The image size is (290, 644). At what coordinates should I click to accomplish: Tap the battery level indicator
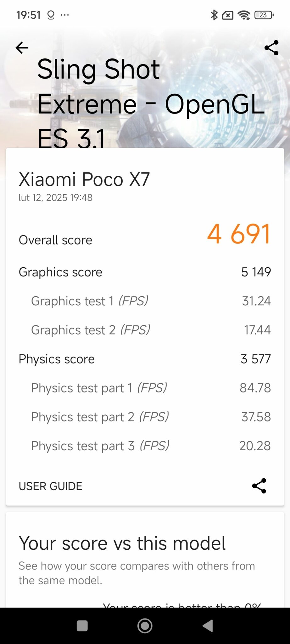point(264,15)
